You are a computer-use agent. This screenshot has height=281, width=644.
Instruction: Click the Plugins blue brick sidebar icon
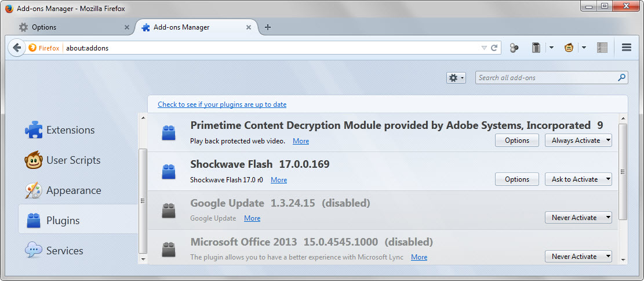[x=33, y=221]
